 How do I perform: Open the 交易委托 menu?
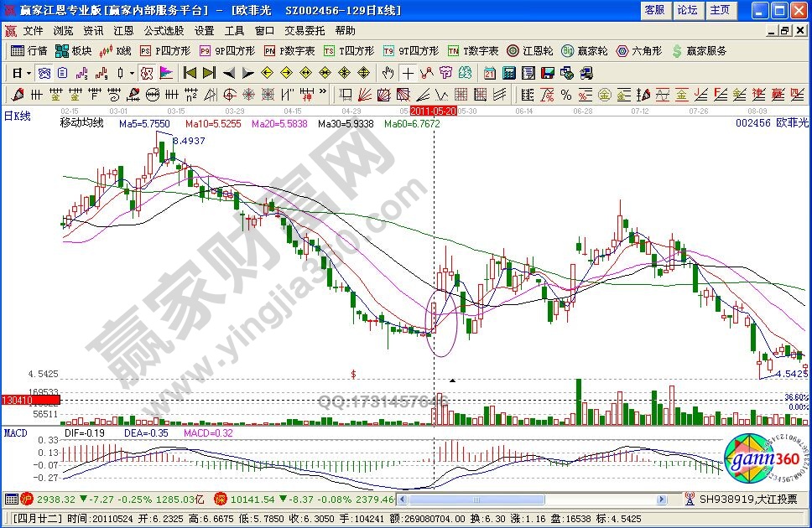305,30
